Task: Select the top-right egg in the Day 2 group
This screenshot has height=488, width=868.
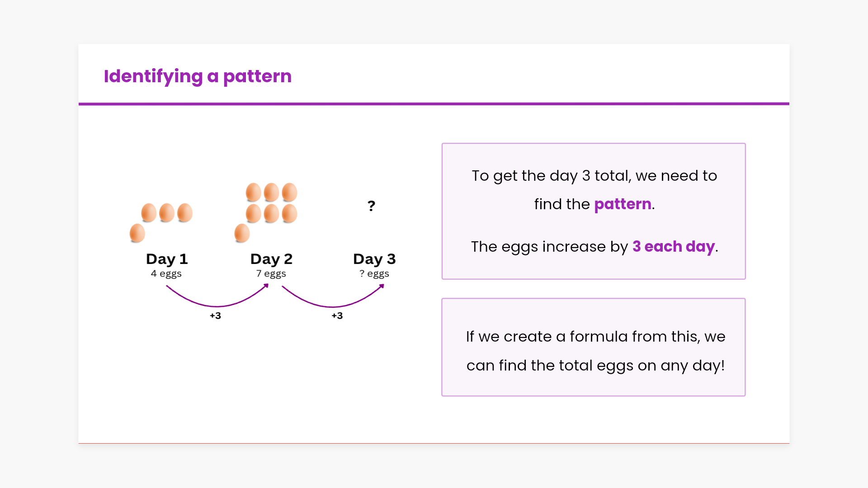Action: click(289, 192)
